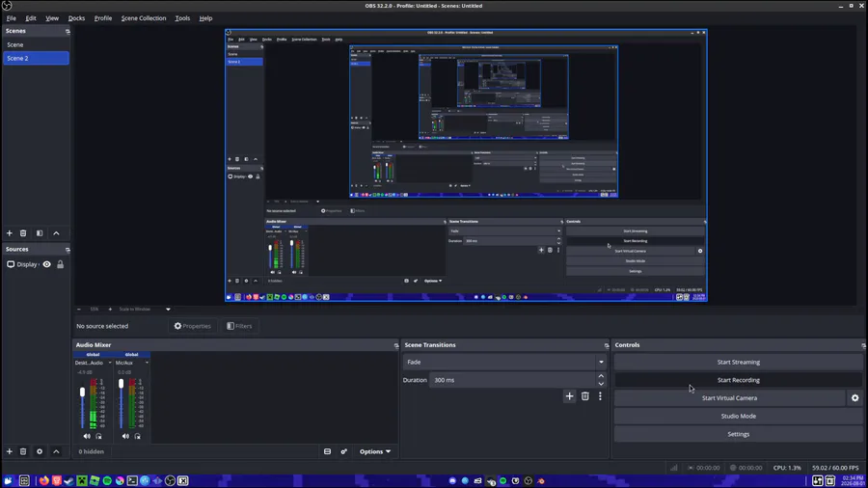This screenshot has height=488, width=868.
Task: Move source up with arrow icon
Action: (x=56, y=451)
